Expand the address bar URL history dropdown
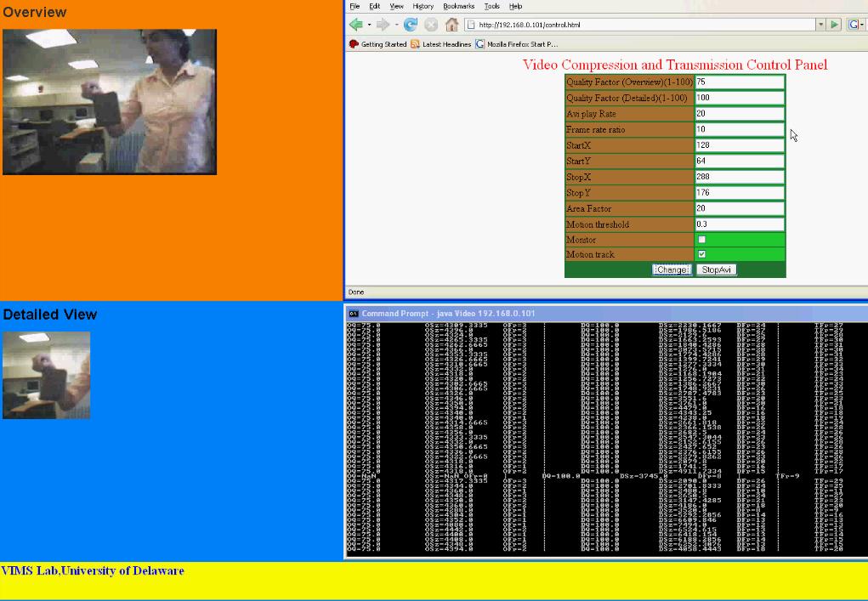This screenshot has width=868, height=601. (x=820, y=25)
